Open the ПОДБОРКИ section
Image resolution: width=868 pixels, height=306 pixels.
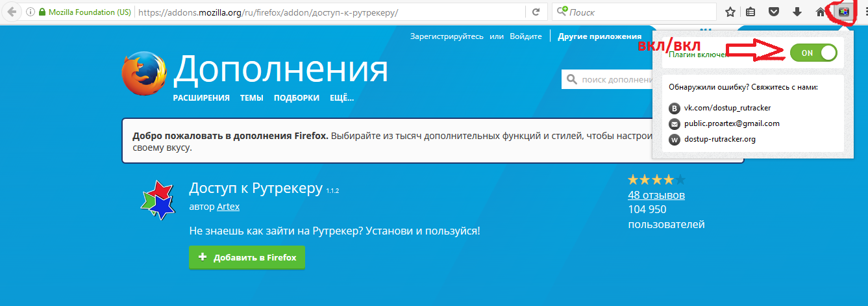(296, 98)
